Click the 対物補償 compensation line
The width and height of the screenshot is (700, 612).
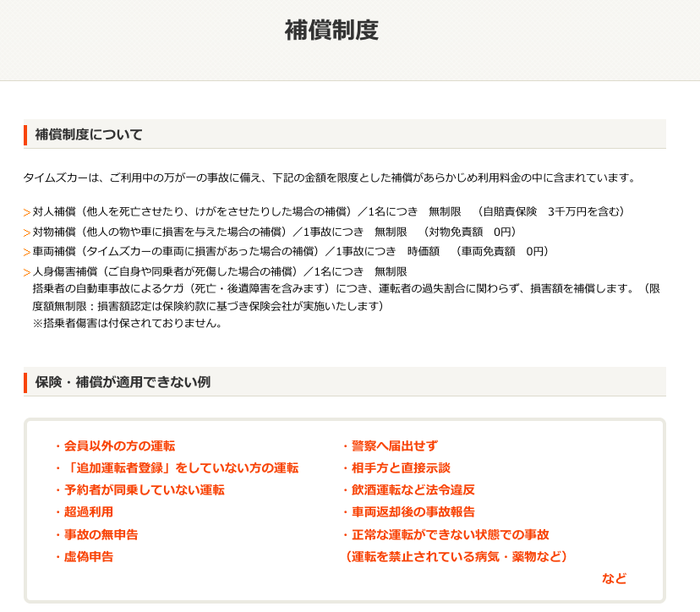(x=275, y=232)
